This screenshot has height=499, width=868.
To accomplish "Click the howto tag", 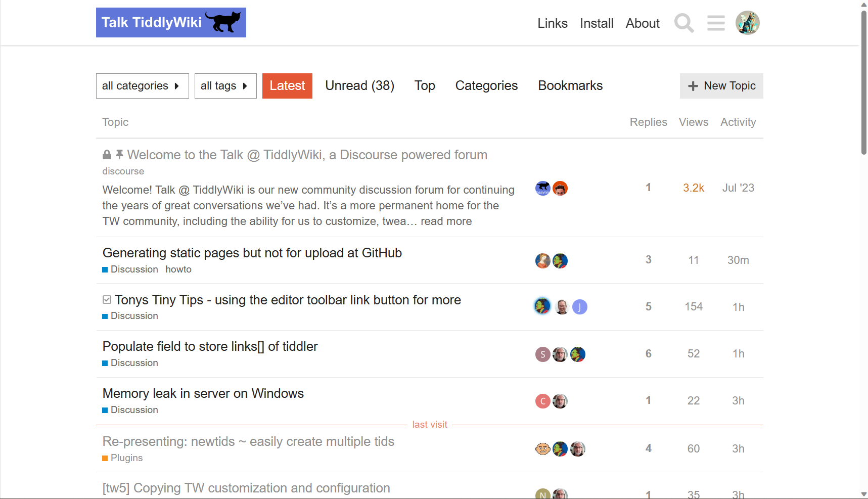I will pos(178,269).
